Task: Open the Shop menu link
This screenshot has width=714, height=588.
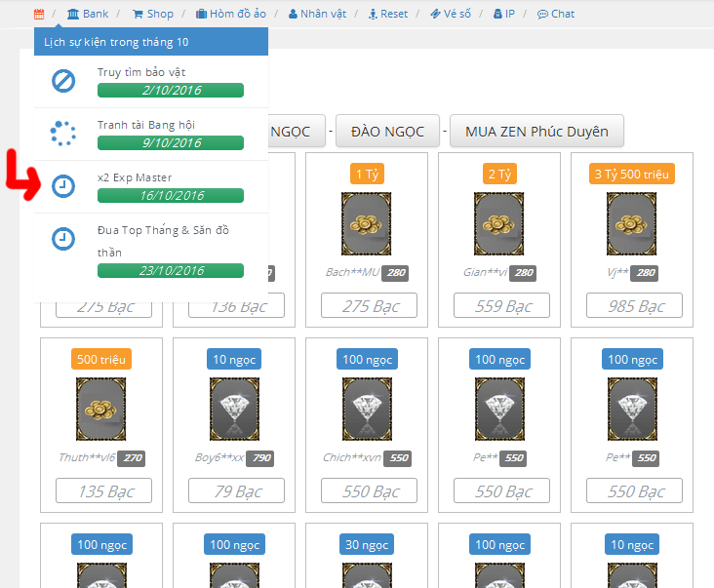Action: point(153,14)
